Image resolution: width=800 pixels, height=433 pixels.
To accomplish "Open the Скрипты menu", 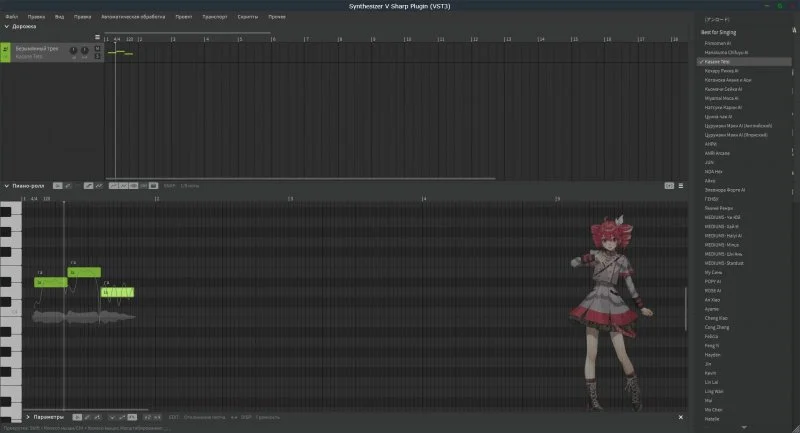I will click(247, 17).
